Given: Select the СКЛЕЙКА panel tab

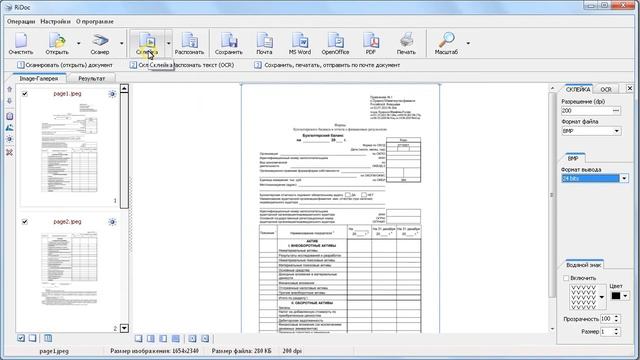Looking at the screenshot, I should click(x=578, y=89).
